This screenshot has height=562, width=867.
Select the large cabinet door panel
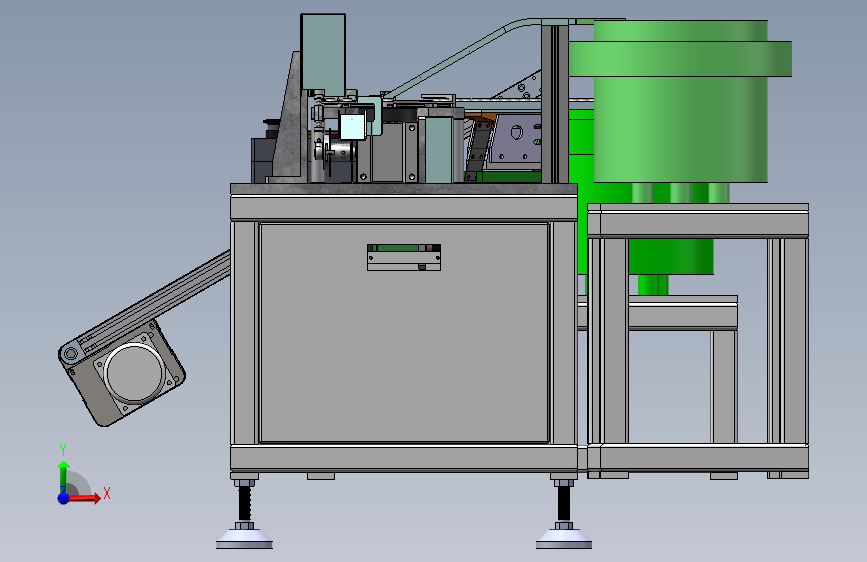(404, 333)
